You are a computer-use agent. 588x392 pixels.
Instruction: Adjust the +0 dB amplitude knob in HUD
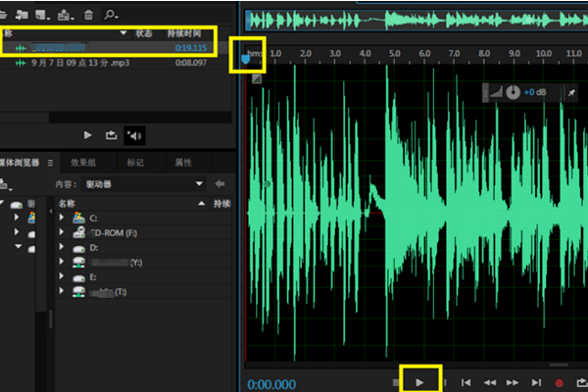pos(513,92)
